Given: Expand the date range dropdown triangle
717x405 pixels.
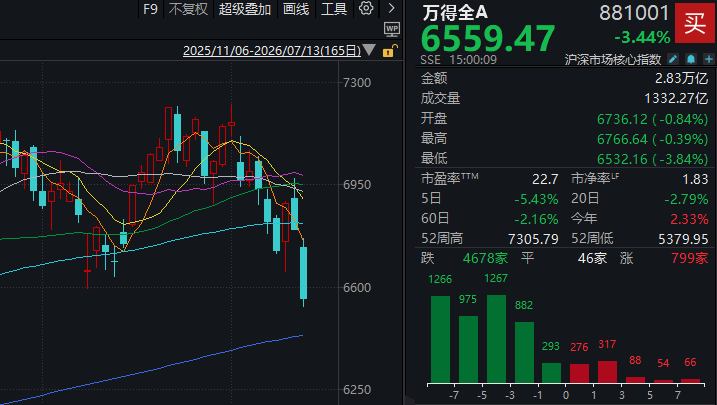Looking at the screenshot, I should tap(369, 50).
